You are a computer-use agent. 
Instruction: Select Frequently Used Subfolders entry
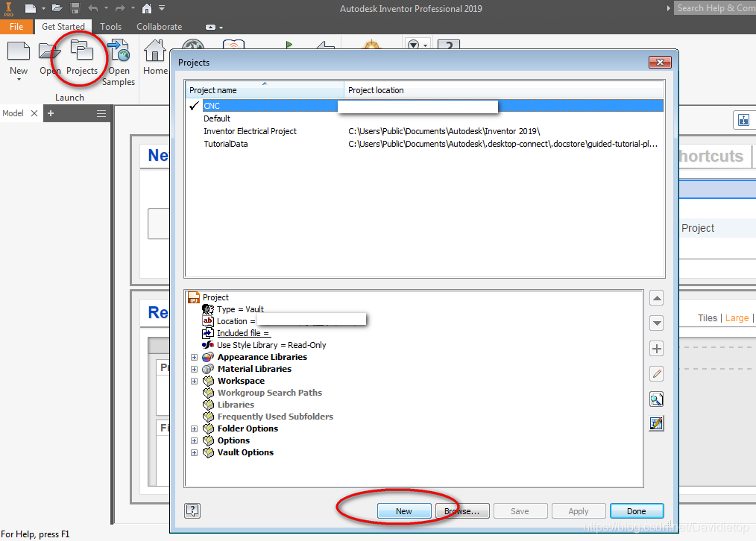pyautogui.click(x=275, y=417)
